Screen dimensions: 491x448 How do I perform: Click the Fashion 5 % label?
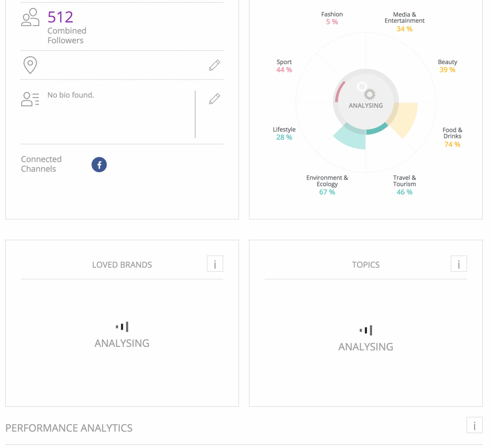[x=332, y=18]
